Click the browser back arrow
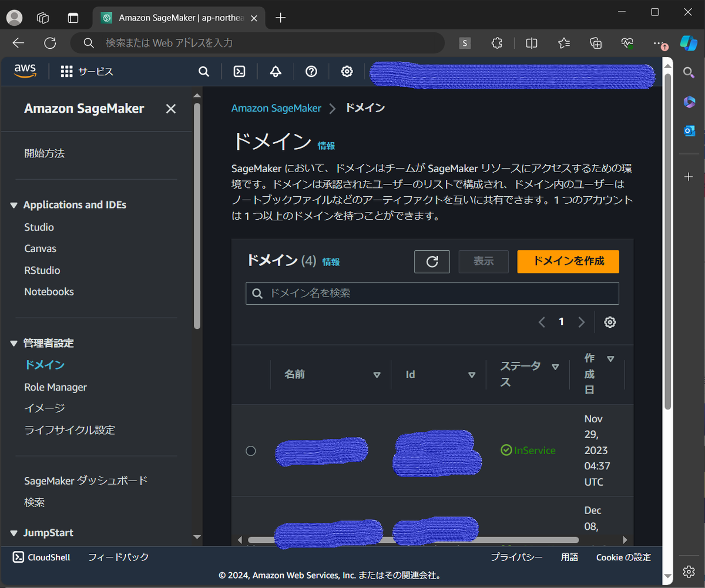The width and height of the screenshot is (705, 588). (x=18, y=43)
